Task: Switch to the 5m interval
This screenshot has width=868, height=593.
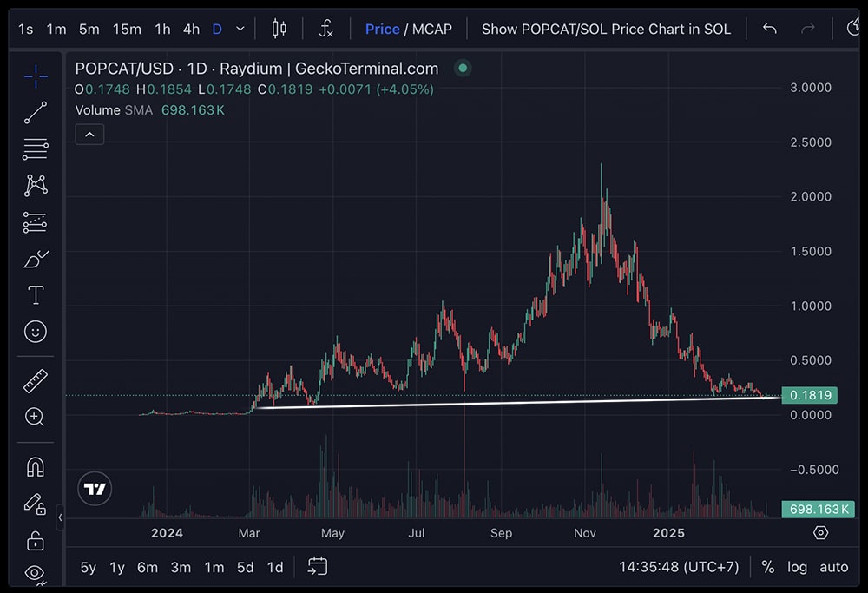Action: 89,29
